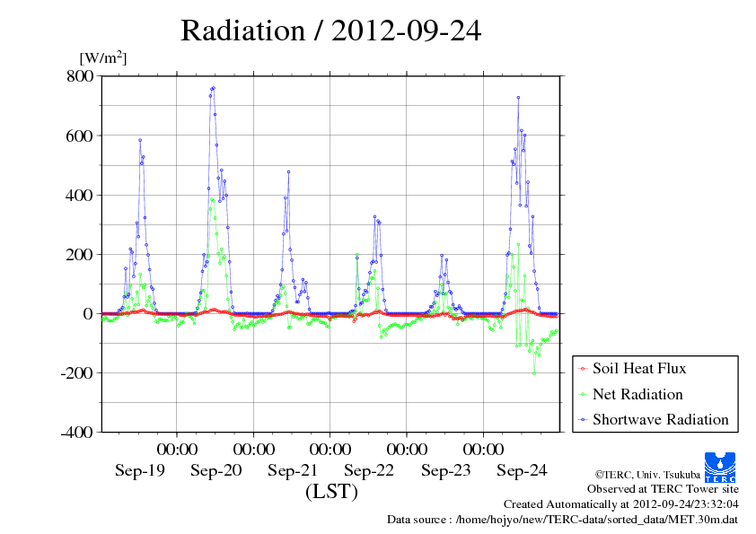
Task: Click the 'Sep-20' date label
Action: [x=216, y=470]
